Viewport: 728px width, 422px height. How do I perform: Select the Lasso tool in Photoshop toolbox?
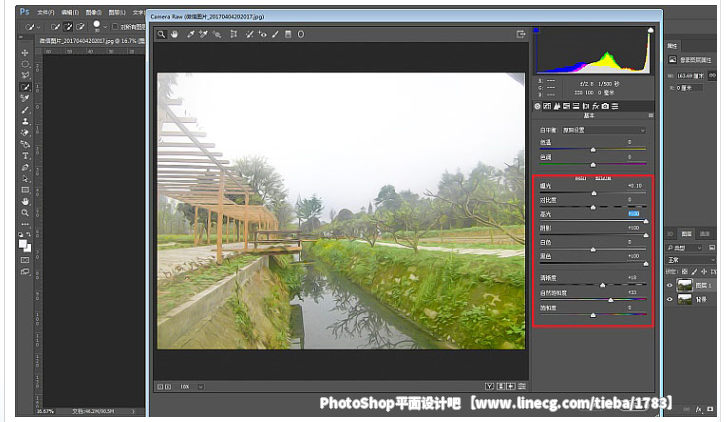(x=25, y=75)
